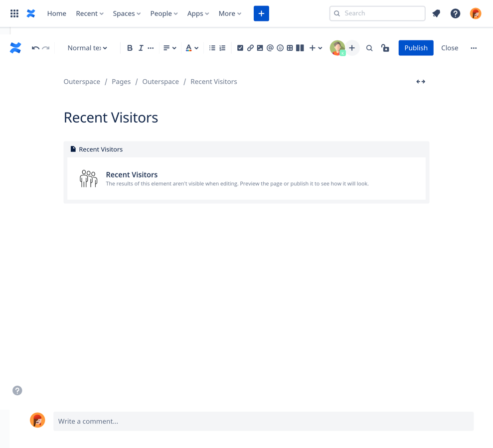Screen dimensions: 493x448
Task: Insert an image or file
Action: pos(260,48)
